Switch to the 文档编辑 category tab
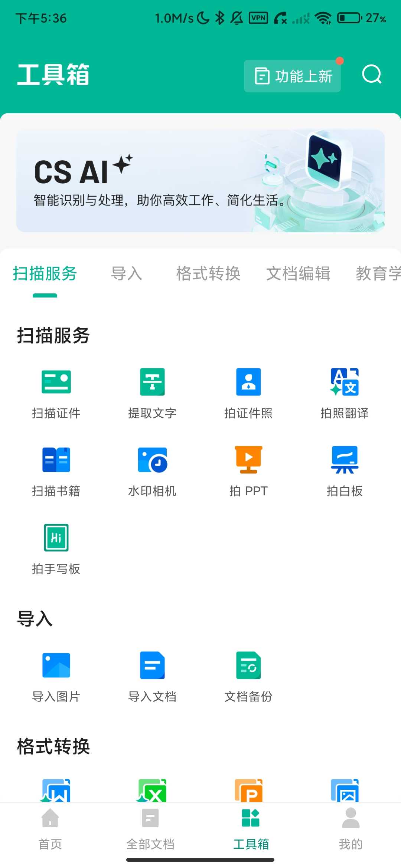This screenshot has width=401, height=868. (298, 274)
